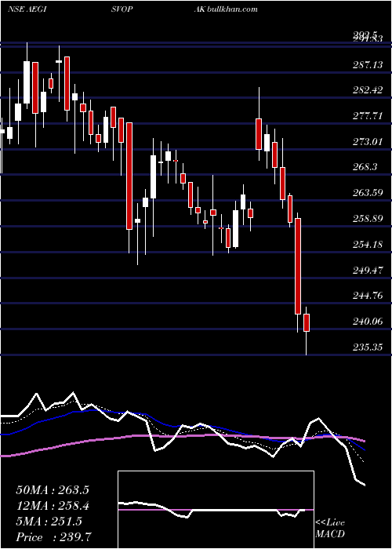
Task: Click the 235.35 price level label
Action: 368,347
